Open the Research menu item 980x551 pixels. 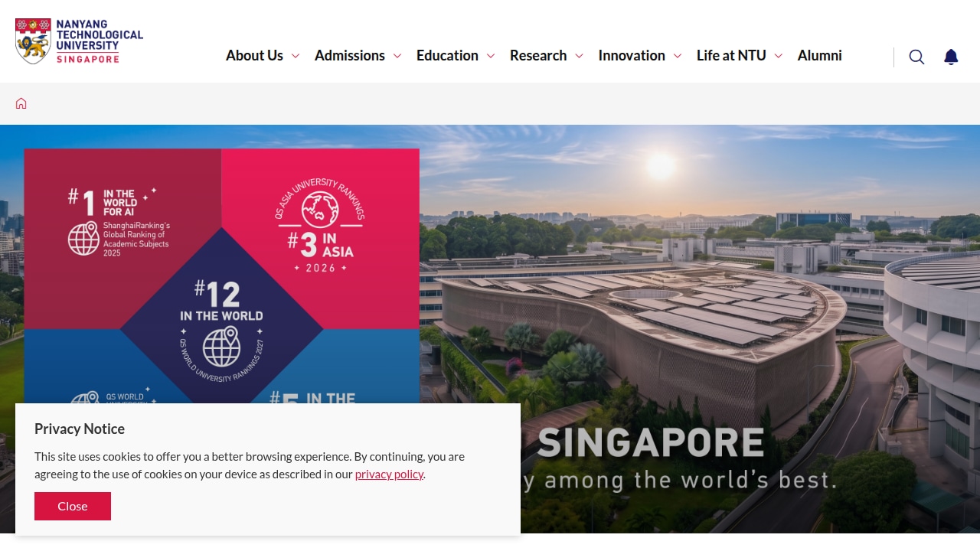tap(538, 55)
